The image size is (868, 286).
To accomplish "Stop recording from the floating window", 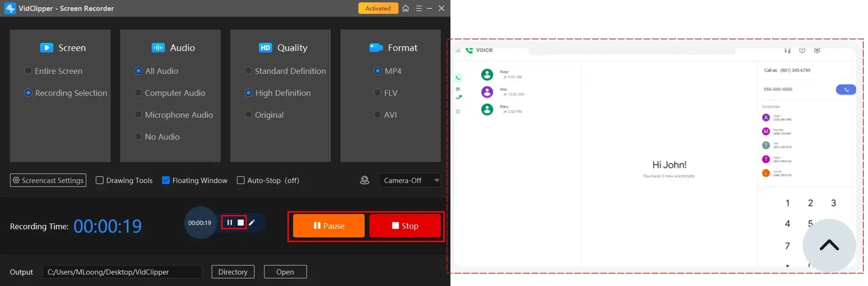I will (241, 223).
